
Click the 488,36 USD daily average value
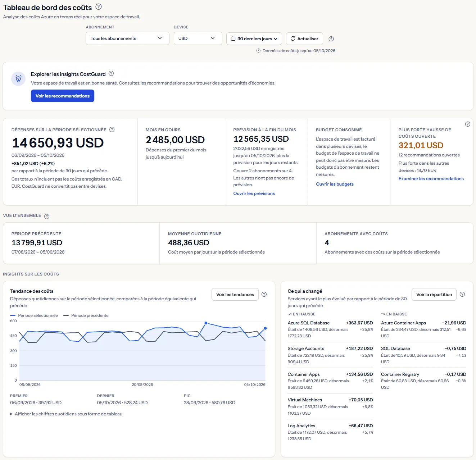pyautogui.click(x=189, y=243)
